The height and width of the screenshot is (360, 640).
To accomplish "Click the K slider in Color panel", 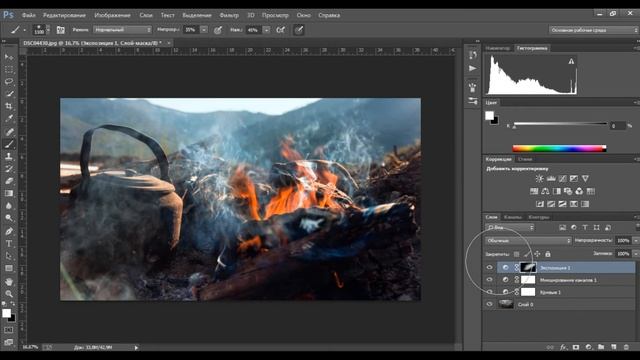I will pos(560,124).
